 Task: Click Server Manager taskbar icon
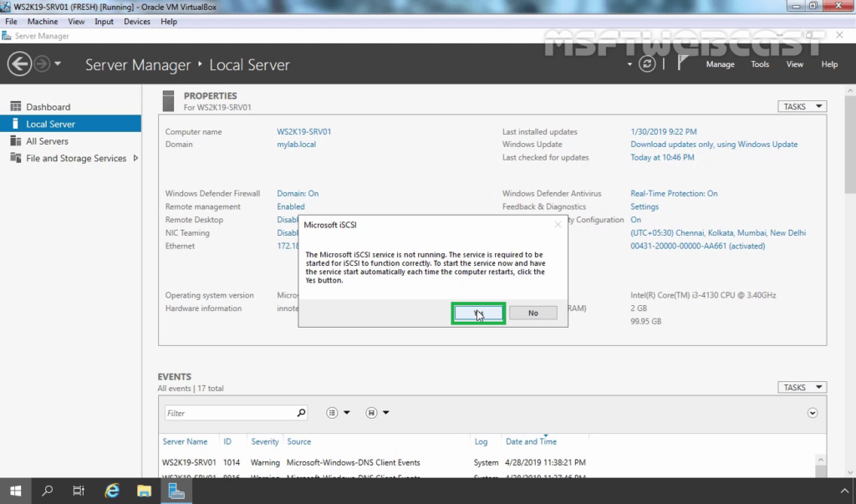[176, 491]
